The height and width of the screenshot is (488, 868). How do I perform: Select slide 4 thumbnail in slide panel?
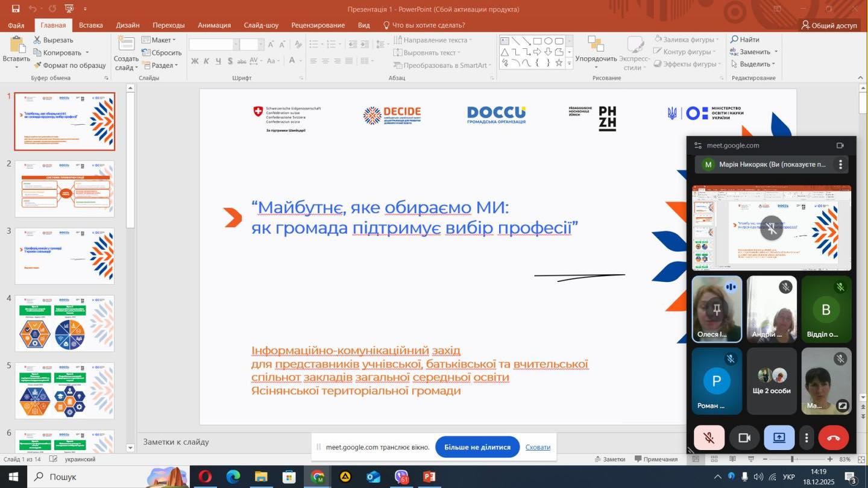[x=64, y=324]
